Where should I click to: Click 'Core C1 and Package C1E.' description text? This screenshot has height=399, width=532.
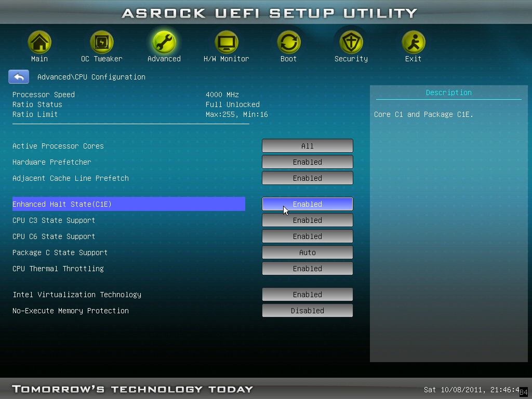(423, 114)
